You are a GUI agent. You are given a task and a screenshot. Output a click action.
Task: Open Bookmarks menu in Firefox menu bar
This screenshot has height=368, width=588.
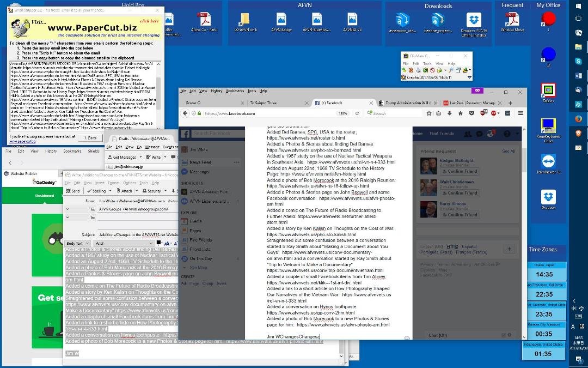(x=235, y=91)
